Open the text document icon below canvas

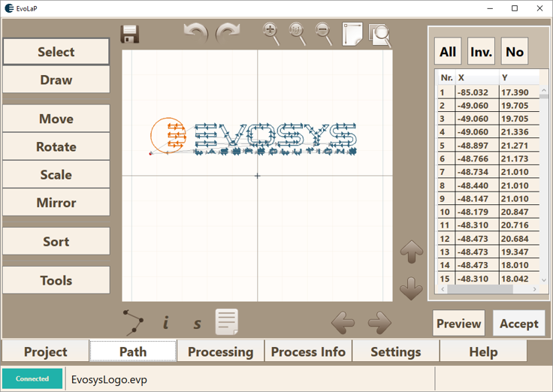[227, 322]
